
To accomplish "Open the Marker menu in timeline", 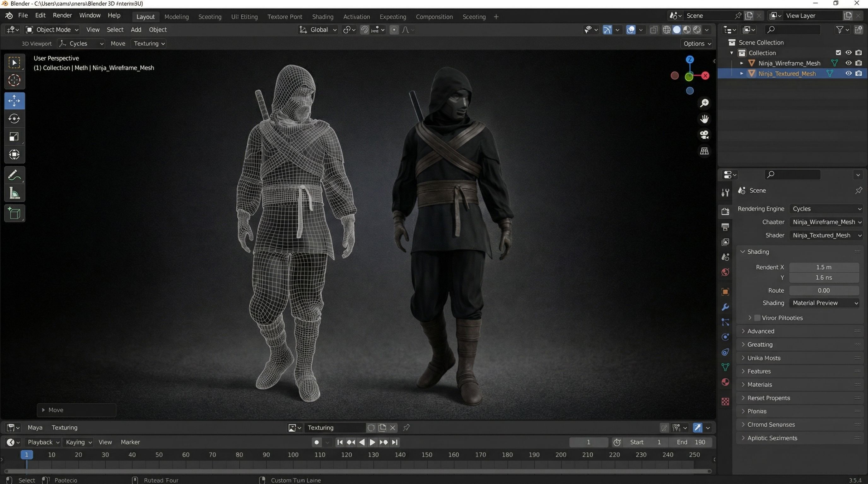I will tap(130, 442).
